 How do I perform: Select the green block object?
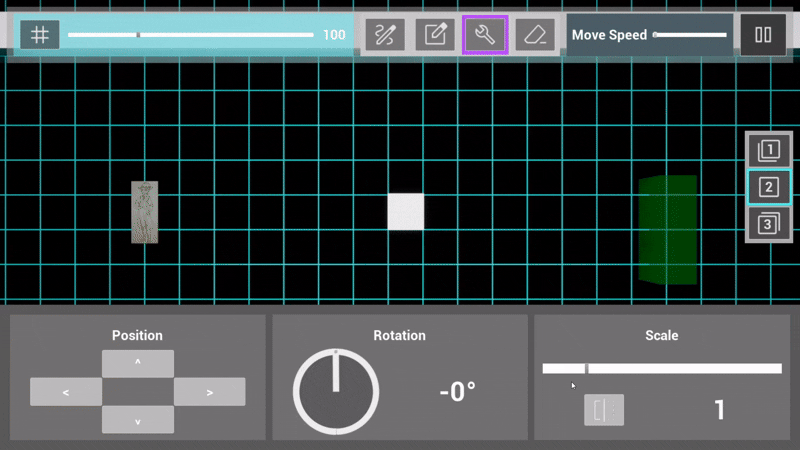coord(668,230)
